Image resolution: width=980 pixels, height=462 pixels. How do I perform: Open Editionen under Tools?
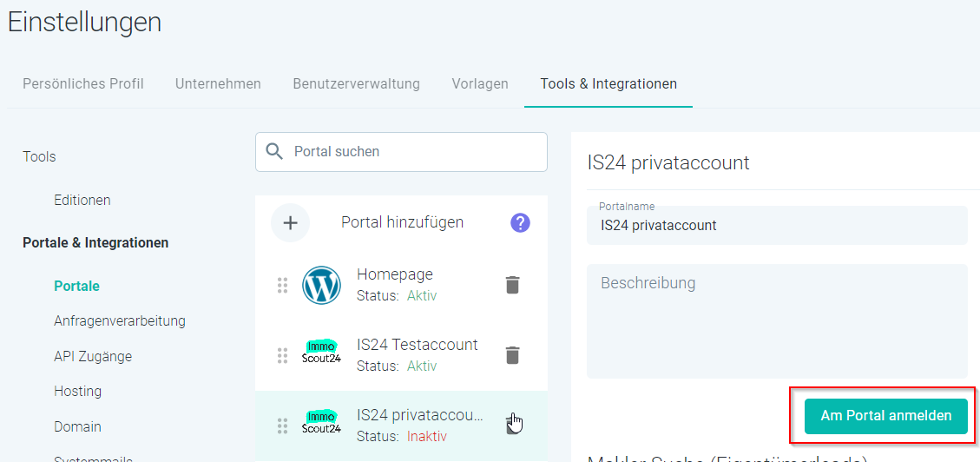[x=82, y=200]
